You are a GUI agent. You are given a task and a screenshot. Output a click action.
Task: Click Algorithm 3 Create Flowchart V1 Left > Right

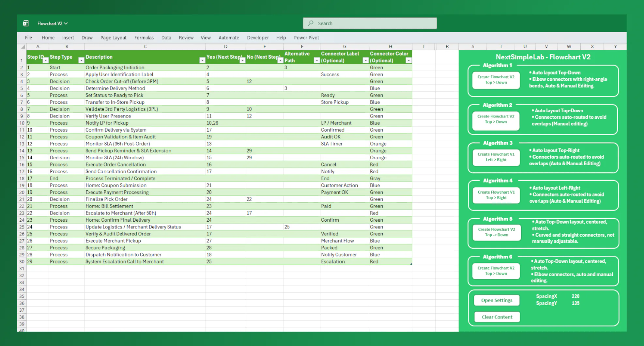pos(496,157)
